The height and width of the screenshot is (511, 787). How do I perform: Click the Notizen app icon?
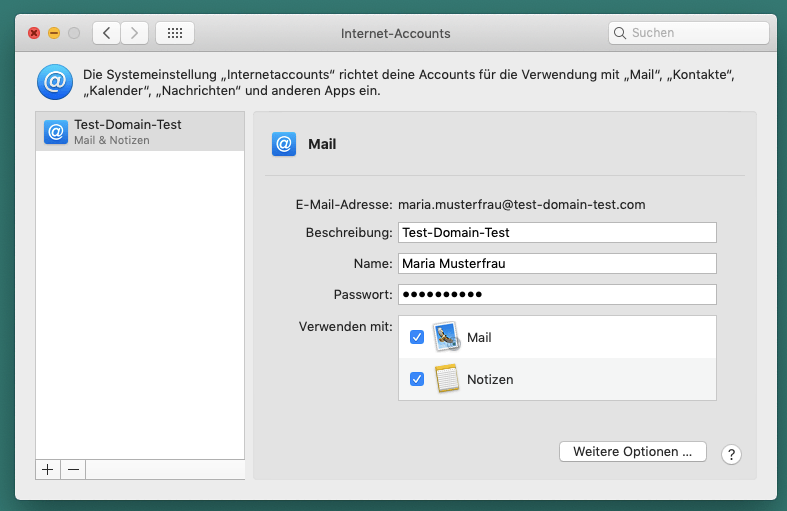click(x=446, y=379)
